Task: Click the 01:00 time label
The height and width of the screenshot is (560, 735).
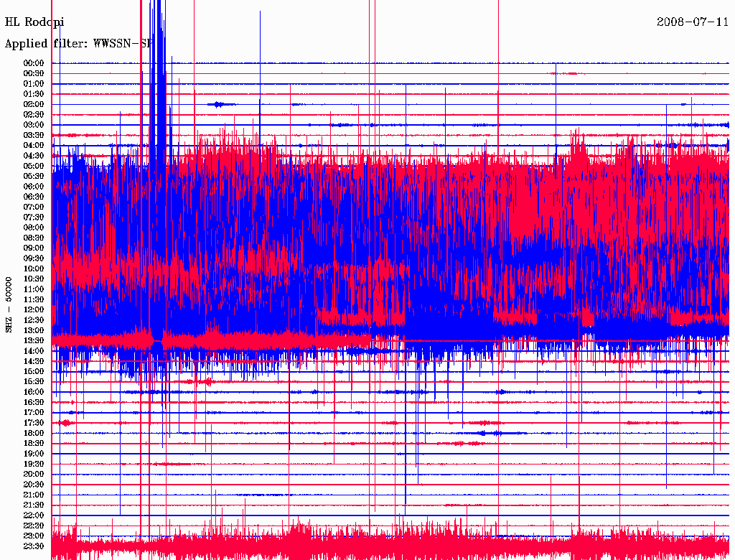Action: tap(34, 83)
